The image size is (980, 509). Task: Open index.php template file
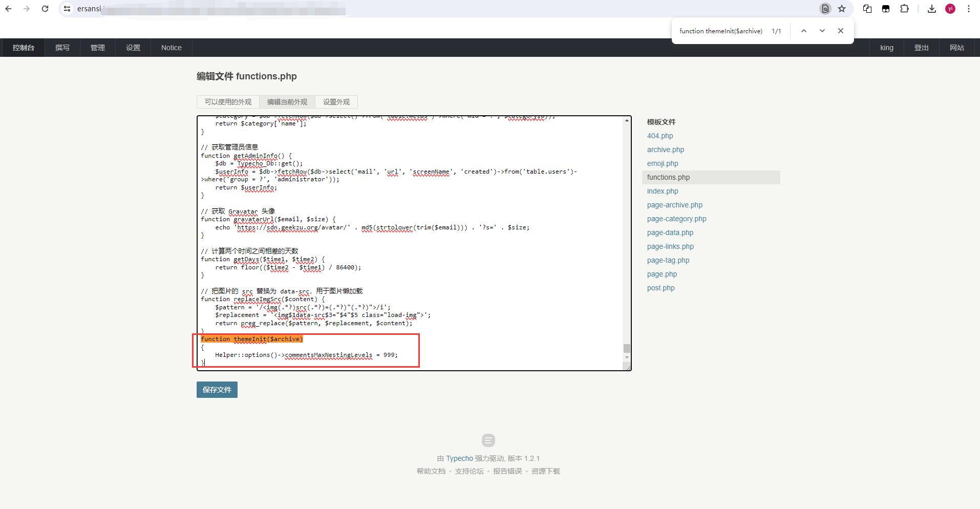coord(663,191)
